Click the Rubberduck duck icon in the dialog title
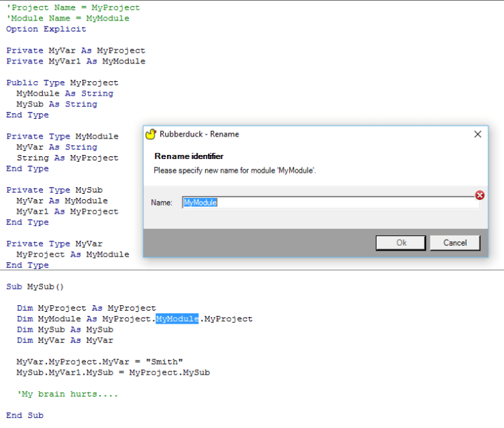The width and height of the screenshot is (504, 428). click(151, 134)
